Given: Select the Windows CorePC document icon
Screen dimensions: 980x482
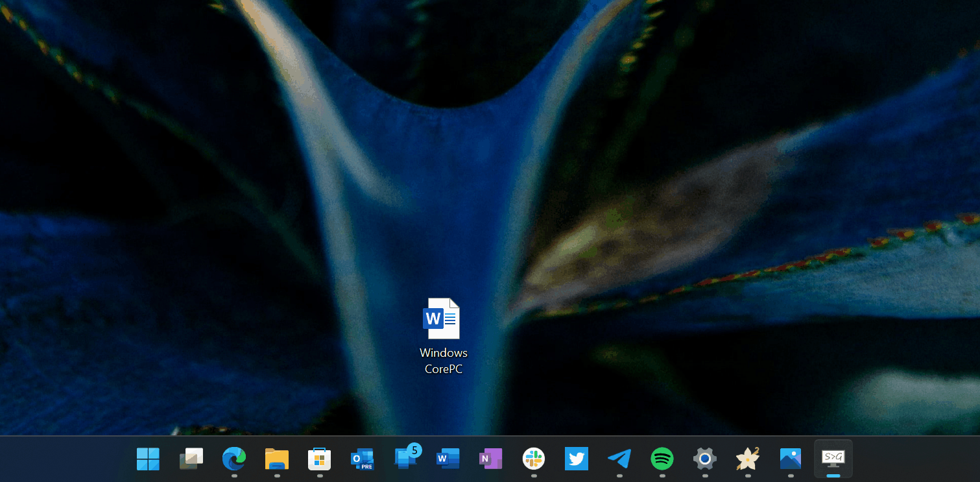Looking at the screenshot, I should [442, 319].
